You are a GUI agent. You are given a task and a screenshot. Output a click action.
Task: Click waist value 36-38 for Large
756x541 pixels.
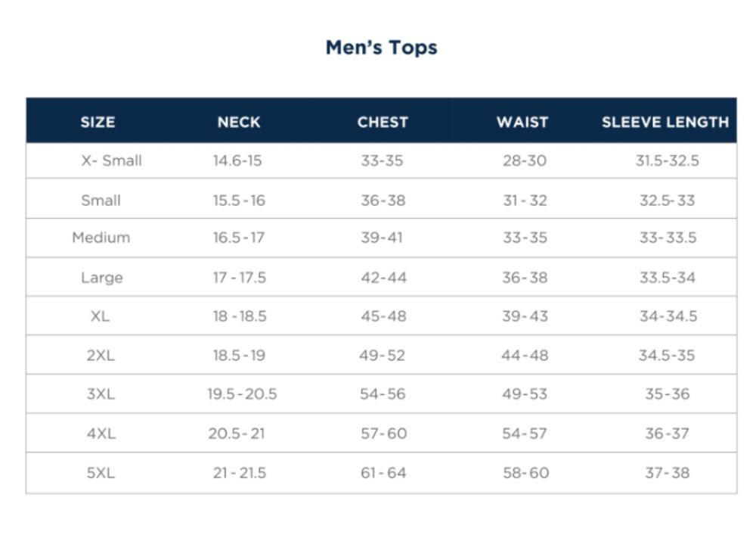tap(525, 278)
